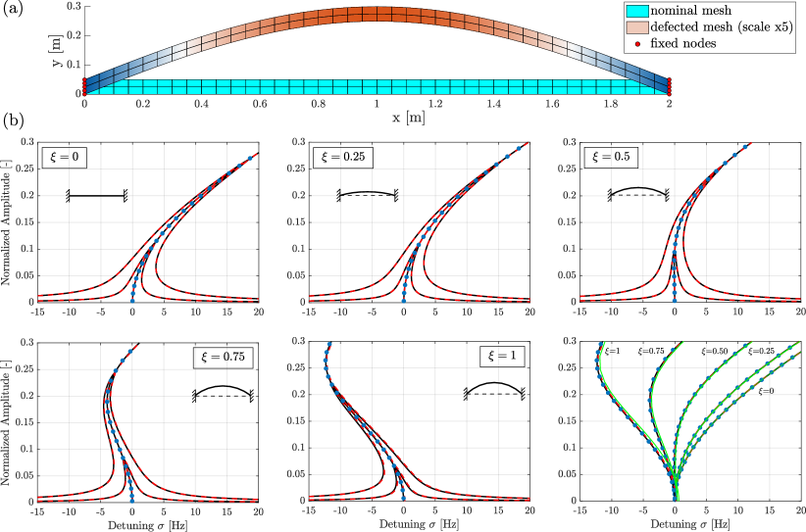Click the arched beam schematic in ξ = 0.25 plot
The width and height of the screenshot is (806, 532).
pos(367,195)
